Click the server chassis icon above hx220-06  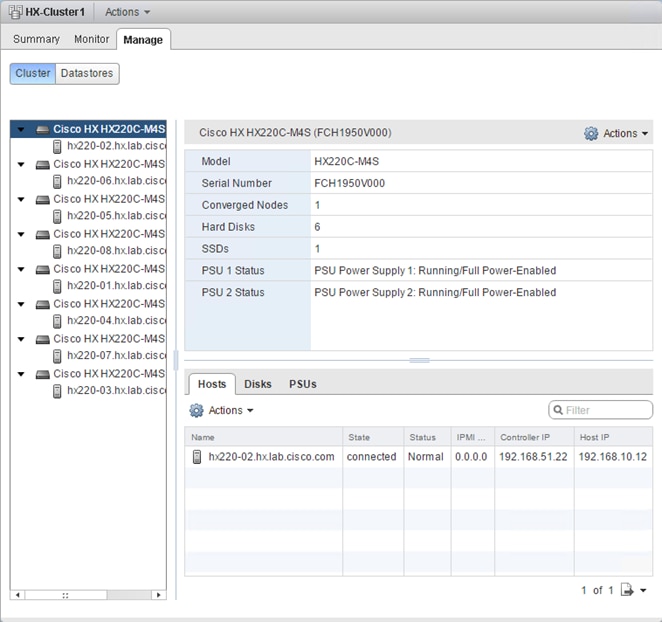[43, 165]
